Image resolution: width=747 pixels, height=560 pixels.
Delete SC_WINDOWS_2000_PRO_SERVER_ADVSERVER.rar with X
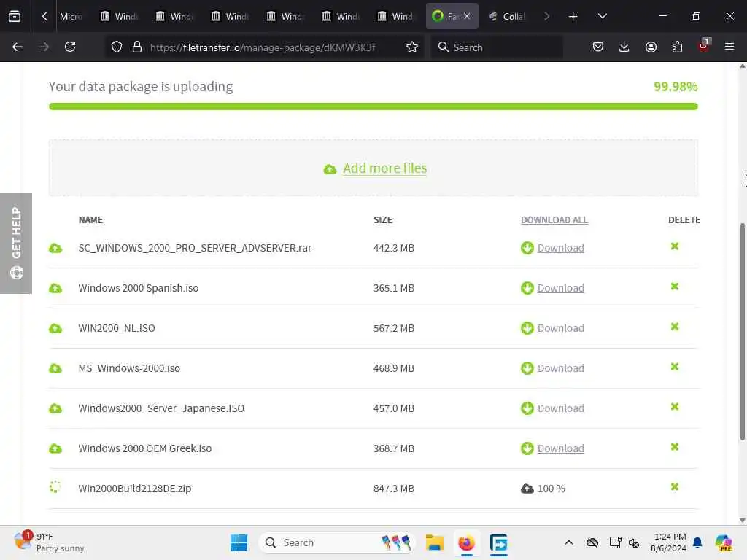(675, 246)
